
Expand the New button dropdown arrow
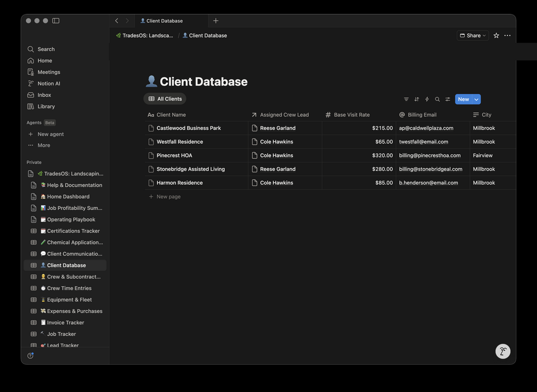coord(476,99)
